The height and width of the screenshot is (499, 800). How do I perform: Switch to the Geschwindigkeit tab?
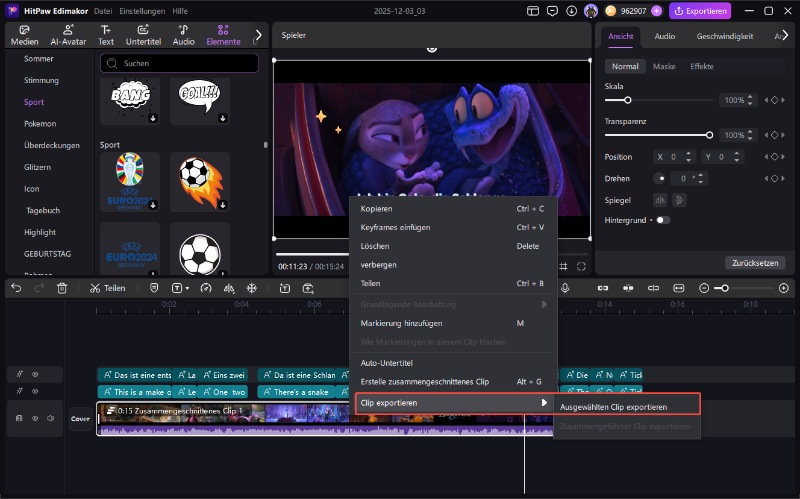click(723, 35)
